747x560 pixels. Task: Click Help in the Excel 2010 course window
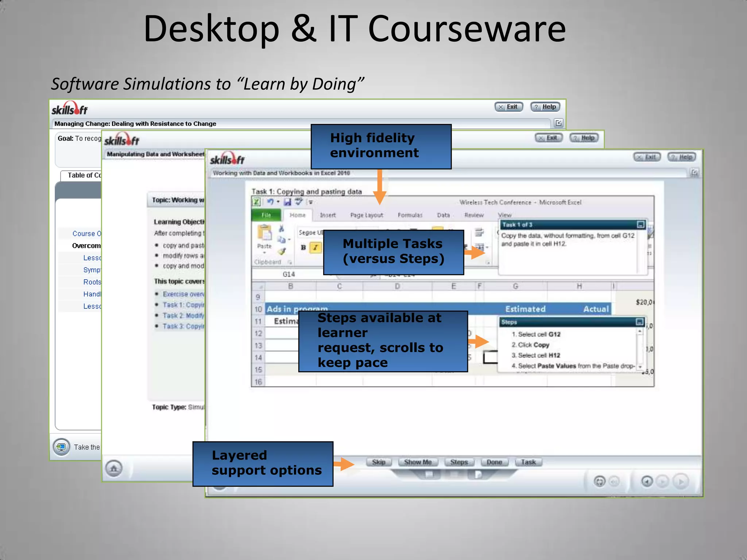(682, 157)
